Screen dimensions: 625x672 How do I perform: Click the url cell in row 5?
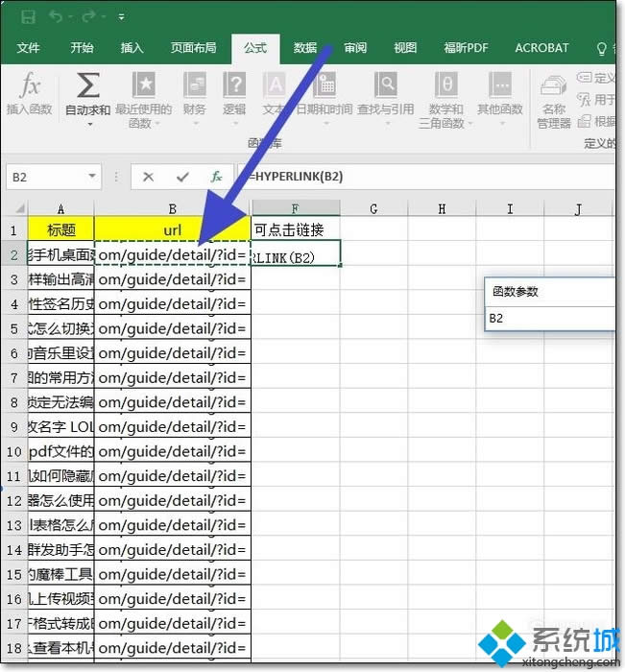click(x=172, y=328)
